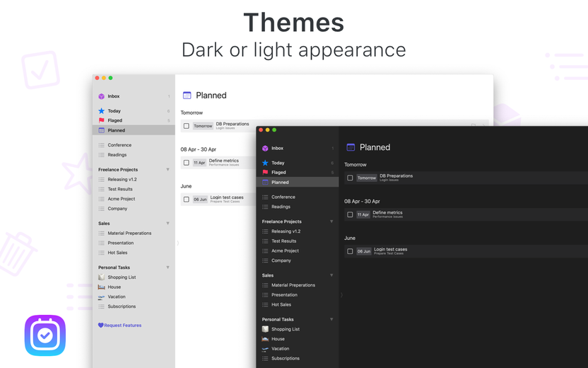Collapse Sales group in light sidebar
Screen dimensions: 588x368
pos(167,224)
